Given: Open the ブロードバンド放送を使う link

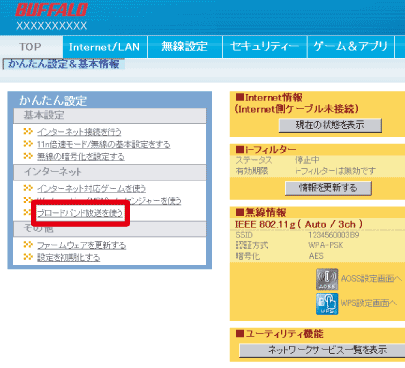Looking at the screenshot, I should [80, 213].
